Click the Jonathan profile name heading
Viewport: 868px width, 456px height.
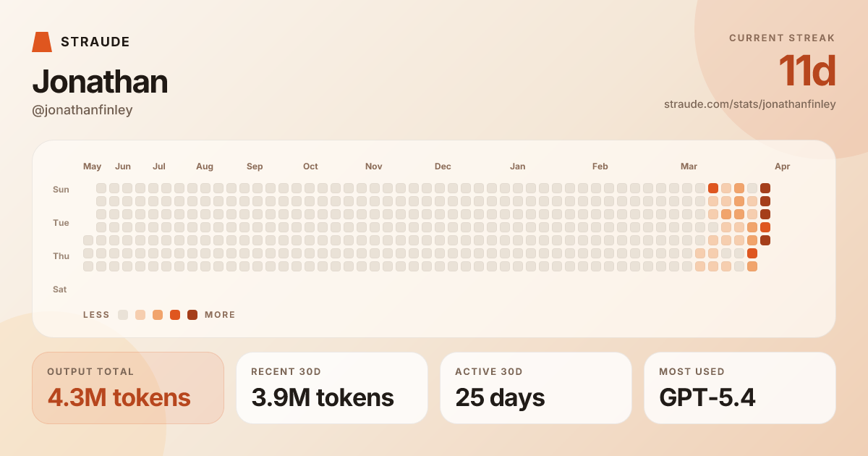(100, 81)
